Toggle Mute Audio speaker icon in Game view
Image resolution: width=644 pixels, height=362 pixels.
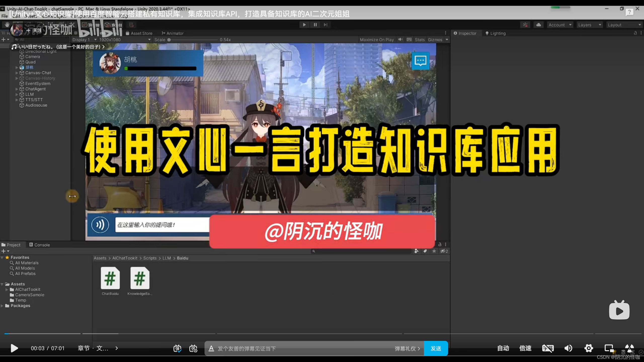click(x=400, y=39)
